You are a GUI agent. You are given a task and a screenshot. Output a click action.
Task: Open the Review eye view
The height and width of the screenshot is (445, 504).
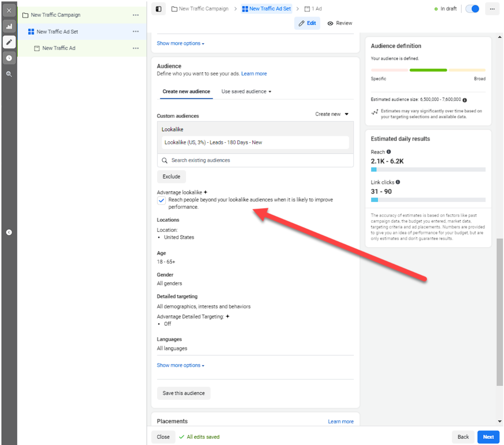340,23
